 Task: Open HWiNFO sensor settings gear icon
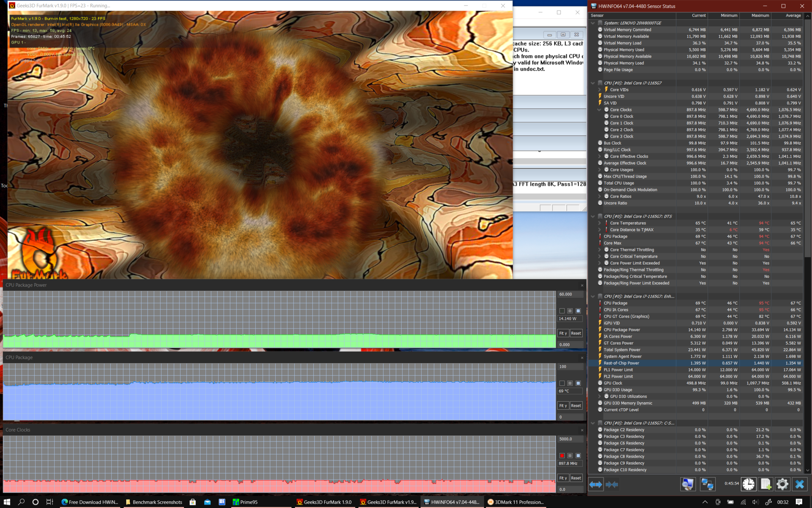click(x=782, y=484)
